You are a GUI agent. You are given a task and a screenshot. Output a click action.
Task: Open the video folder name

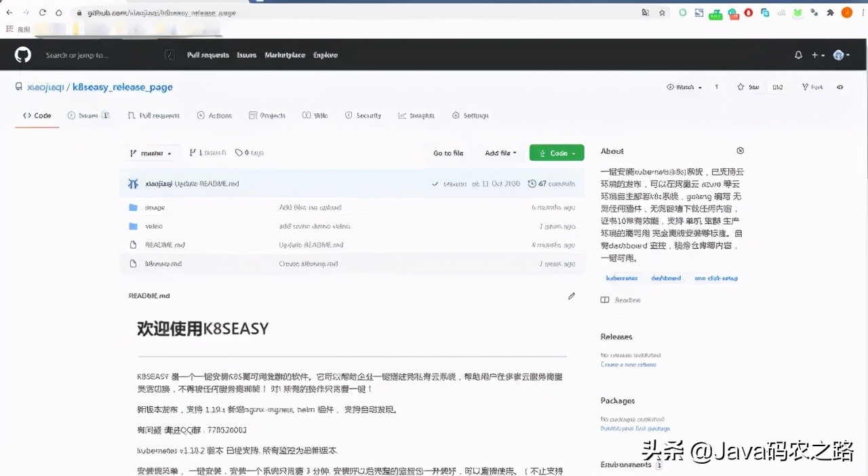(154, 226)
